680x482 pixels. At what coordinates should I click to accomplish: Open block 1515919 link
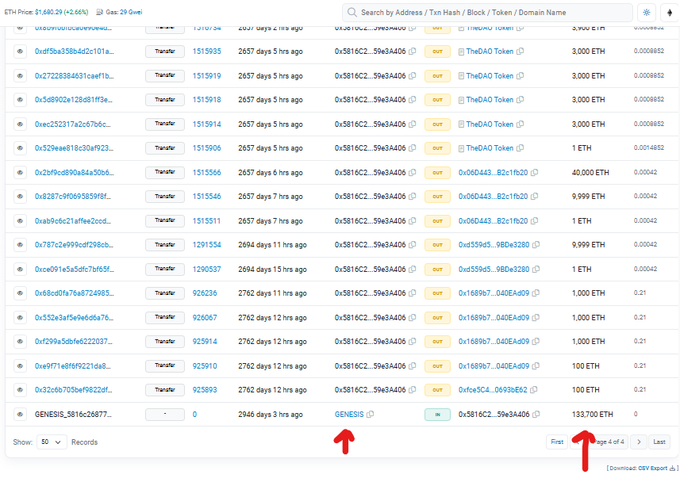(x=207, y=75)
